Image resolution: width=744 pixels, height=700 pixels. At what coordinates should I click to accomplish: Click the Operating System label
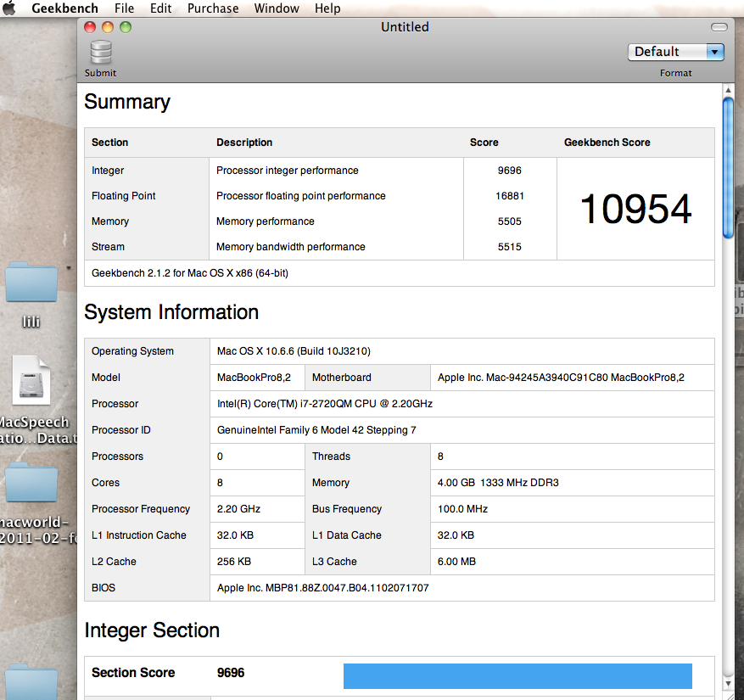point(133,351)
